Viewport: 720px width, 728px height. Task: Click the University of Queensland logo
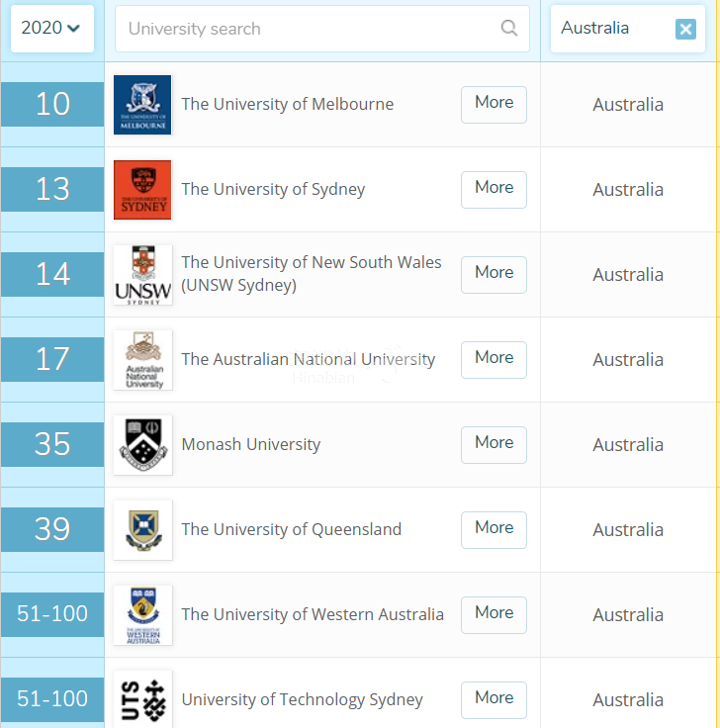(142, 530)
